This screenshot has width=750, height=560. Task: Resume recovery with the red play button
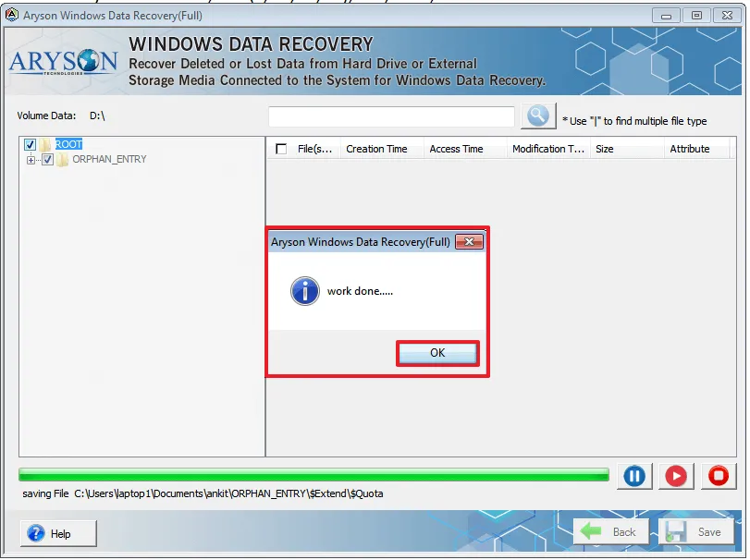coord(676,476)
